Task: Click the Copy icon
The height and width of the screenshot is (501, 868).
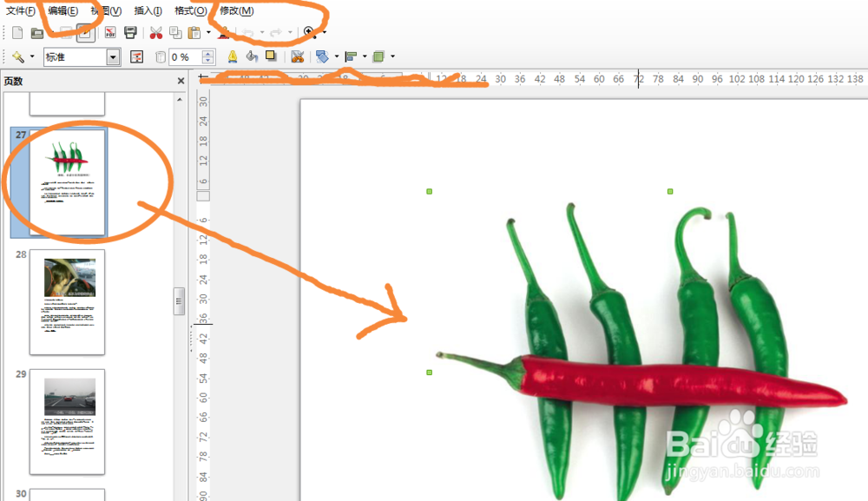Action: click(175, 33)
